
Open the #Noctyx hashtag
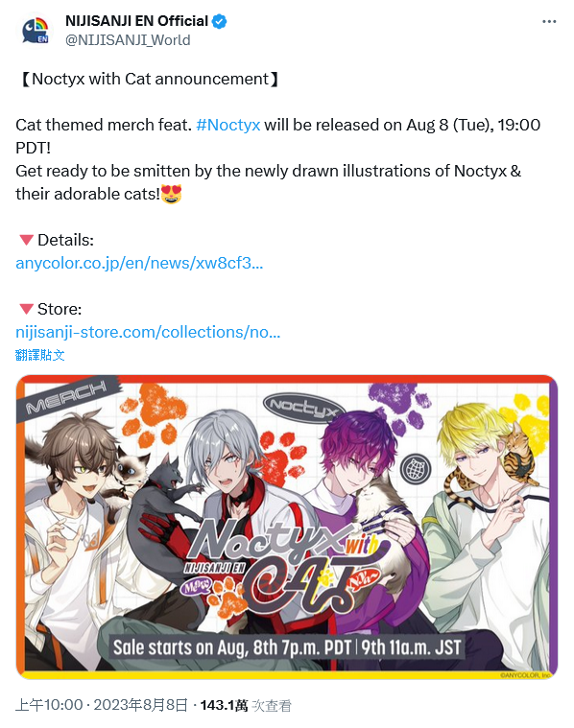(x=227, y=125)
